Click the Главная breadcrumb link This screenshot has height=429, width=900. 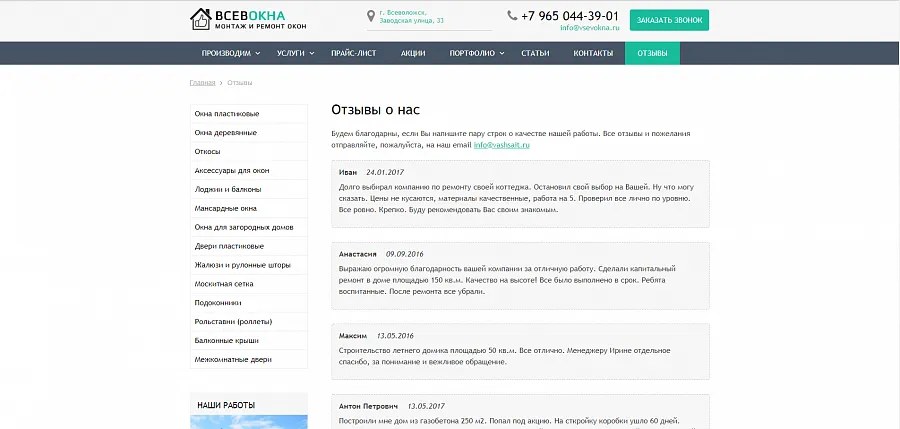[202, 83]
